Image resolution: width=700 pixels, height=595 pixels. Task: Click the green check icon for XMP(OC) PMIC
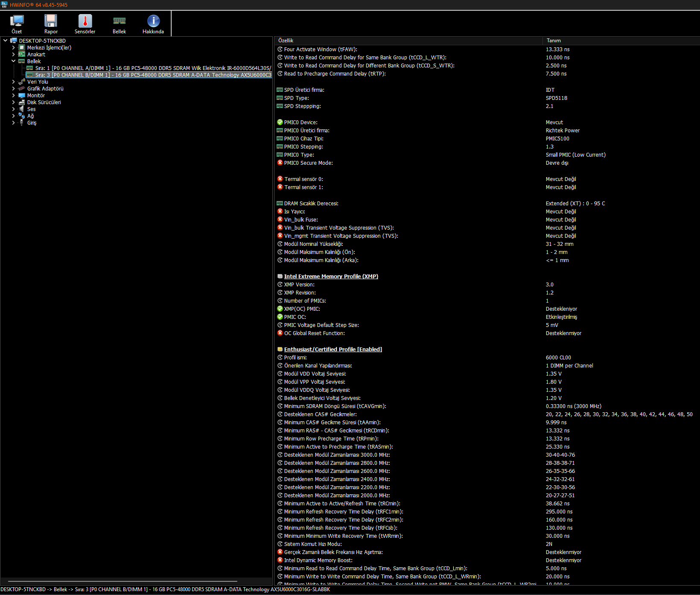280,309
